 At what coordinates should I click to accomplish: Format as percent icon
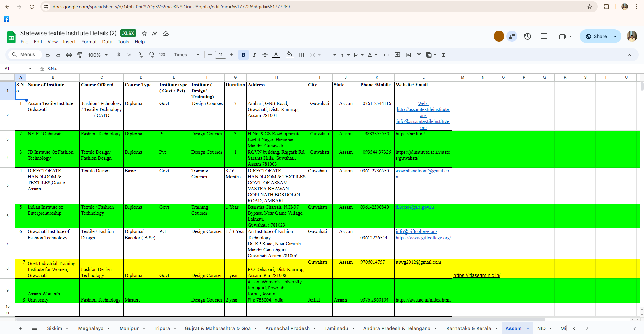pos(129,55)
